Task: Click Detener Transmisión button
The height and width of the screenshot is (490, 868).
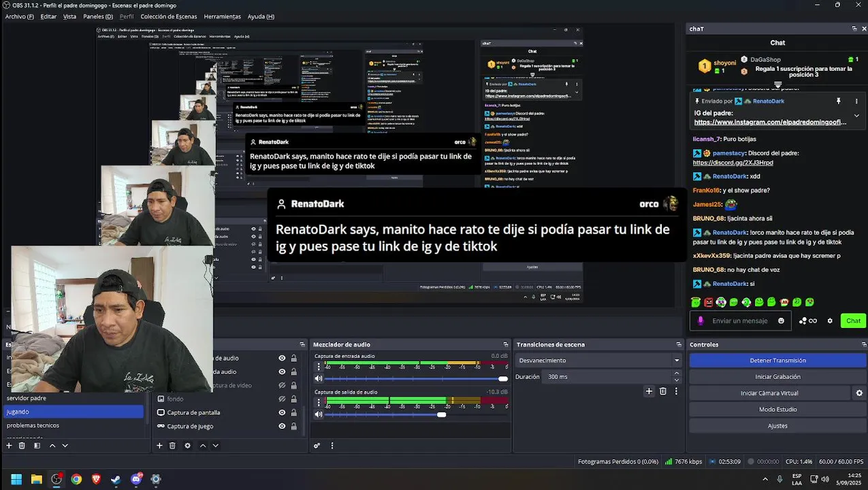Action: (x=777, y=361)
